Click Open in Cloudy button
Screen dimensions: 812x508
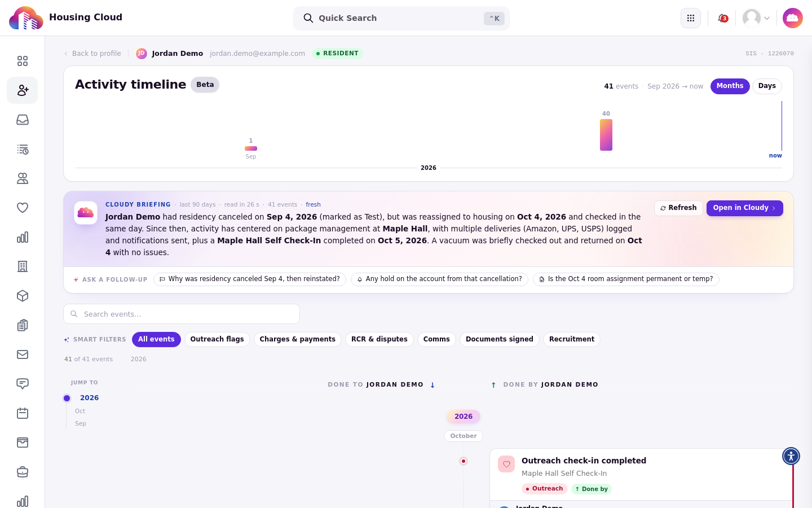[745, 208]
